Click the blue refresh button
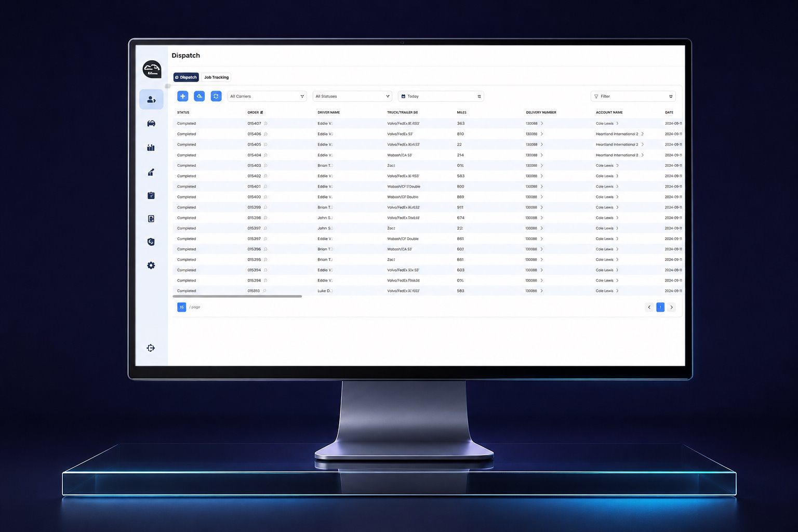798x532 pixels. [216, 96]
